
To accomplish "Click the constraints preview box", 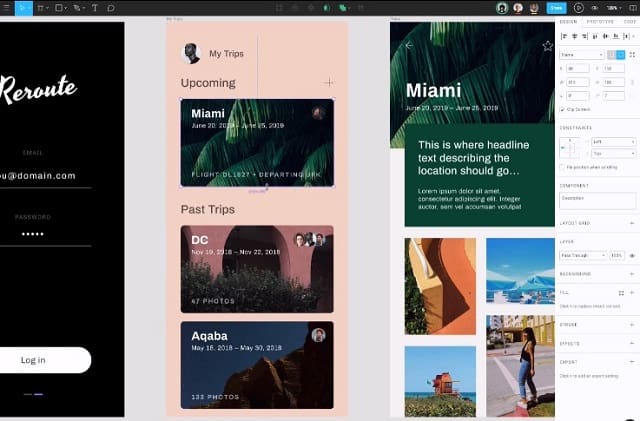I will 570,148.
